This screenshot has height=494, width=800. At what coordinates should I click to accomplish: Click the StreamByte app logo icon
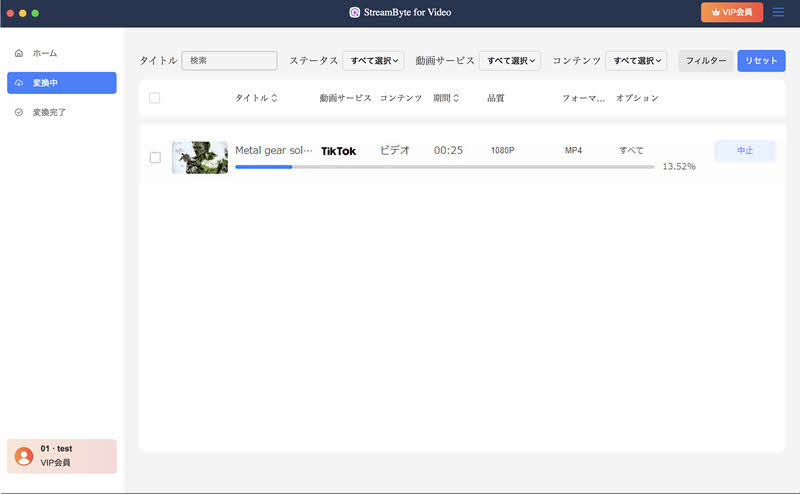coord(355,12)
